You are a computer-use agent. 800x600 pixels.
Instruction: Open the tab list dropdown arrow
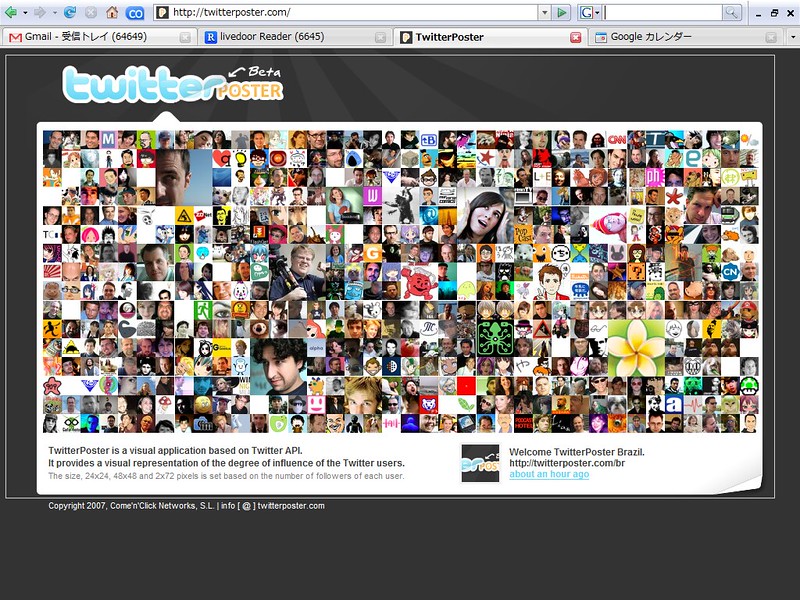792,37
